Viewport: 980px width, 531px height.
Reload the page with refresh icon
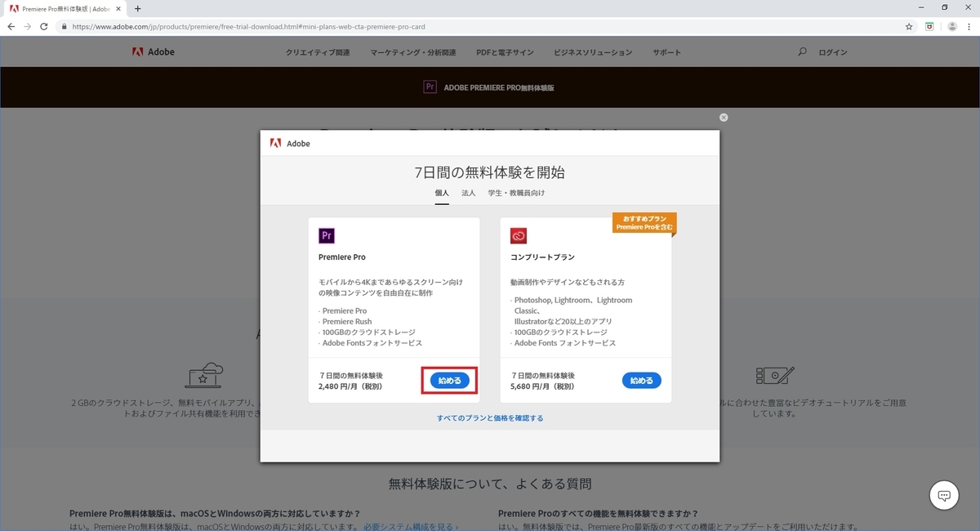pyautogui.click(x=46, y=26)
